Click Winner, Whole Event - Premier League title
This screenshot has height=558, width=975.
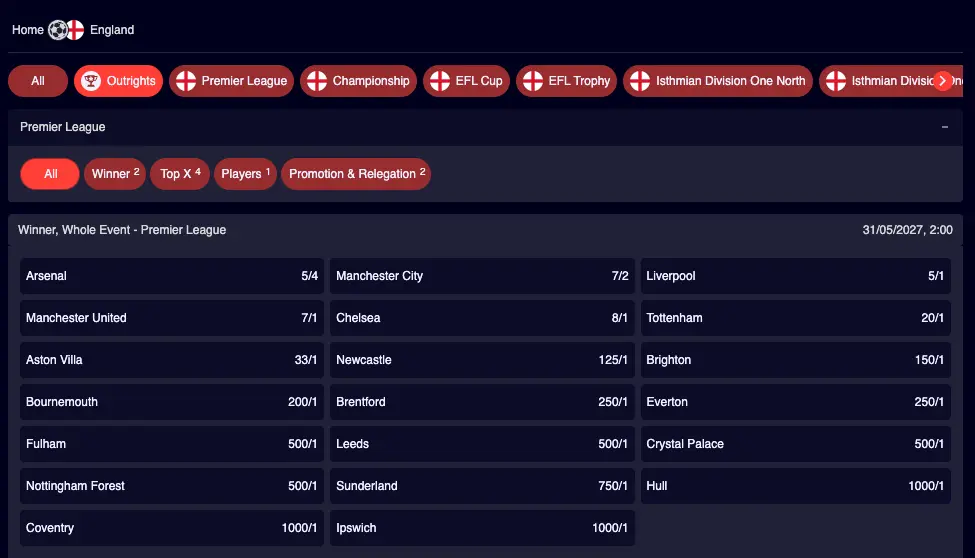point(122,230)
